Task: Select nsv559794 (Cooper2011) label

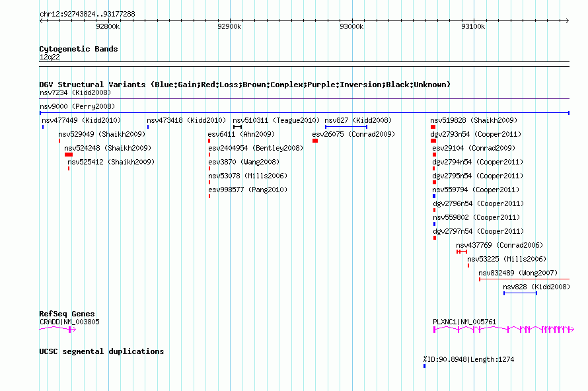Action: tap(476, 190)
